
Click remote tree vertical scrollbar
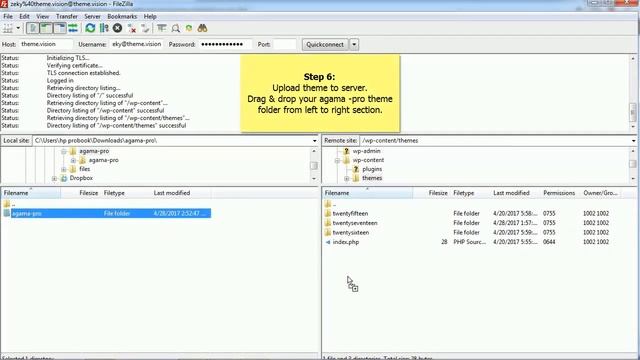633,165
